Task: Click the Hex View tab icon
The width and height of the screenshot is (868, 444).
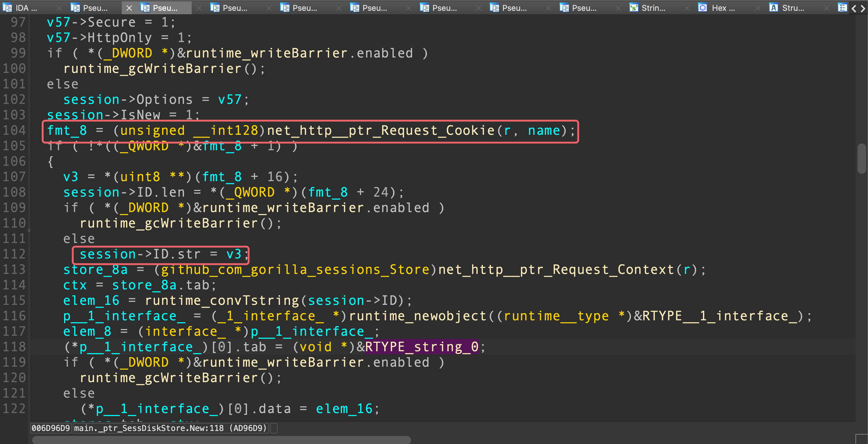Action: click(x=703, y=7)
